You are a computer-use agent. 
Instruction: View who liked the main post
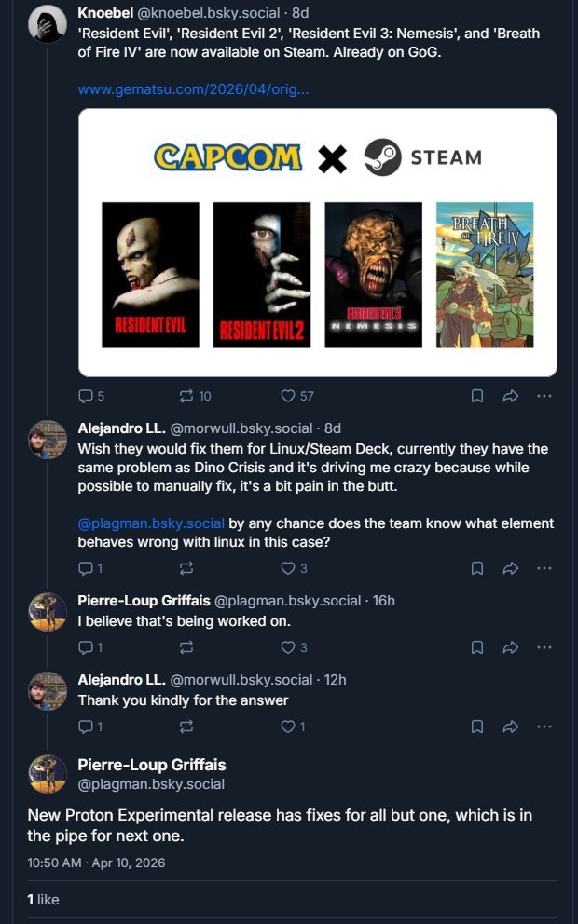click(43, 899)
